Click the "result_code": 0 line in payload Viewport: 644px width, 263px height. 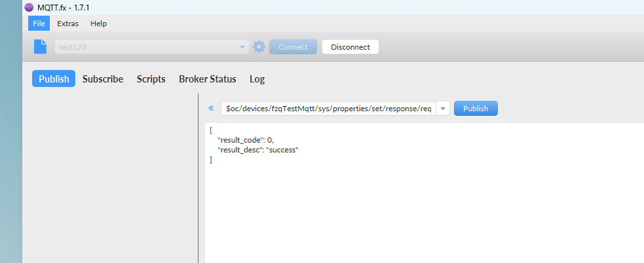click(246, 140)
